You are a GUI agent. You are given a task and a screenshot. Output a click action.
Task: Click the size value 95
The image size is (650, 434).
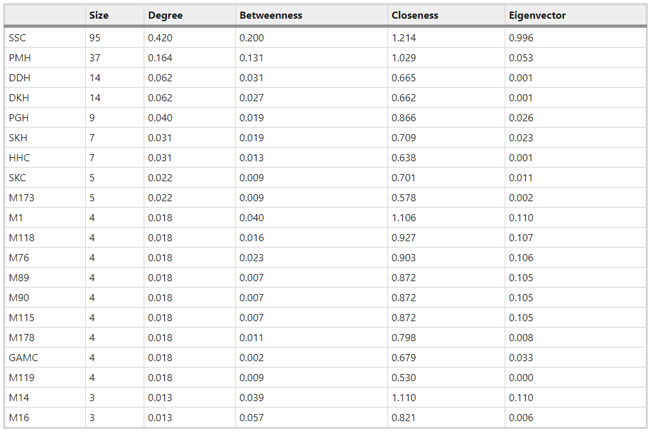(x=96, y=37)
